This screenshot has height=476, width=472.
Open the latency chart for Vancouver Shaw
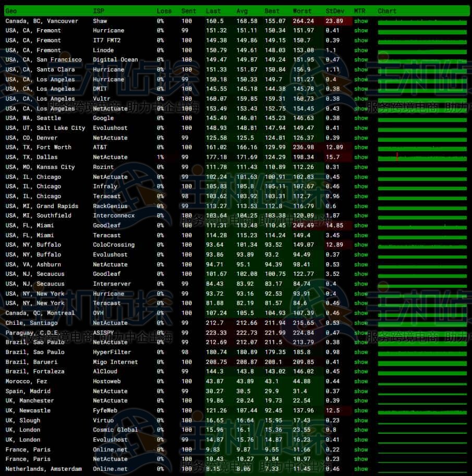(x=422, y=22)
